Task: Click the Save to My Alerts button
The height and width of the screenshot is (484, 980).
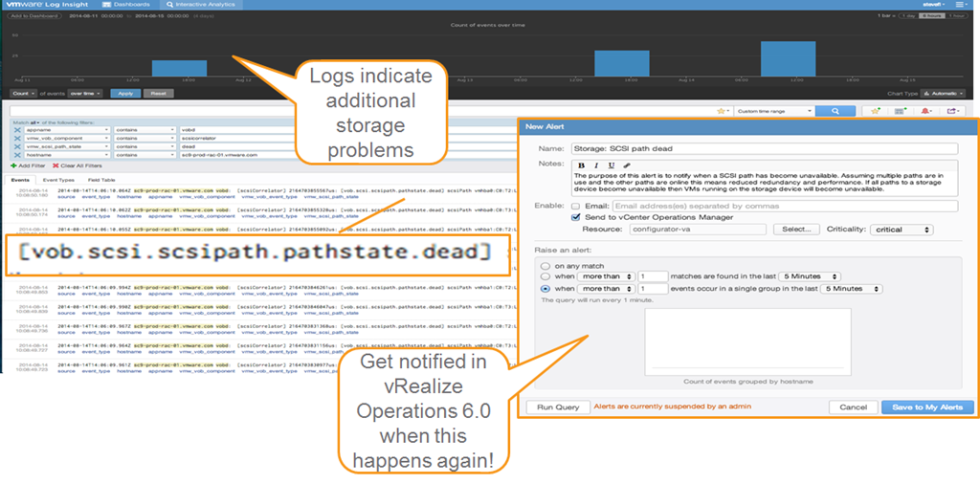Action: point(927,407)
